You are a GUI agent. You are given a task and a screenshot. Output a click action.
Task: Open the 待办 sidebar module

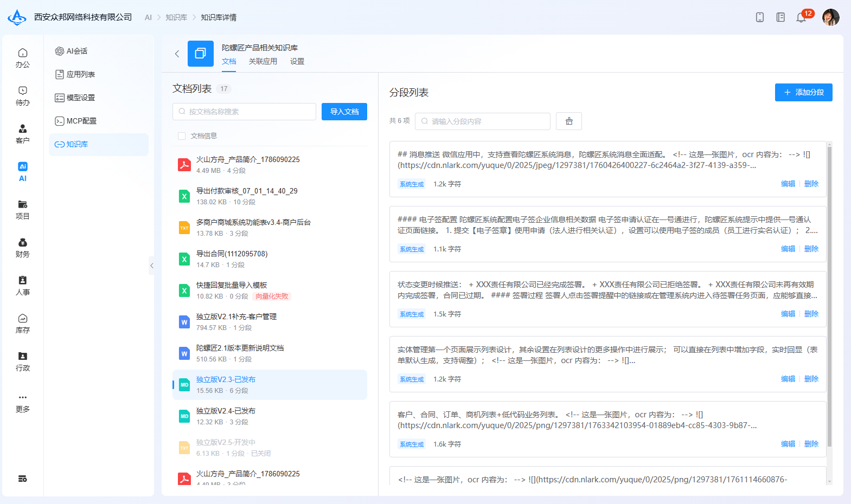pos(23,96)
